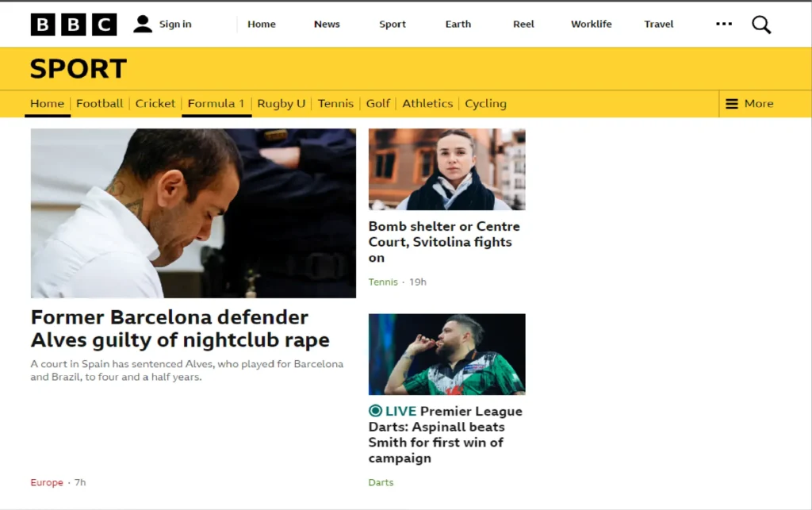This screenshot has width=812, height=510.
Task: Open headline about former Barcelona defender Alves
Action: [x=180, y=329]
